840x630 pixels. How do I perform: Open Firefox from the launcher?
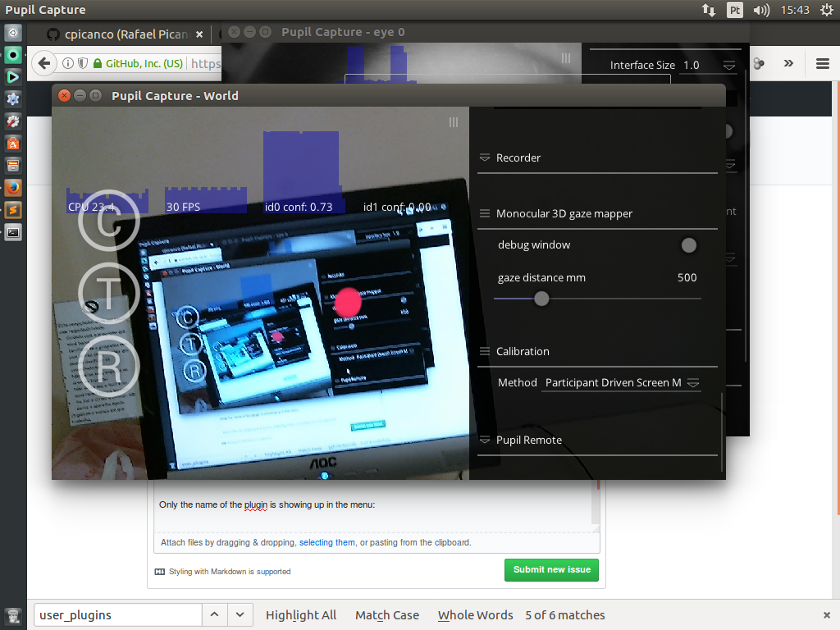point(13,188)
